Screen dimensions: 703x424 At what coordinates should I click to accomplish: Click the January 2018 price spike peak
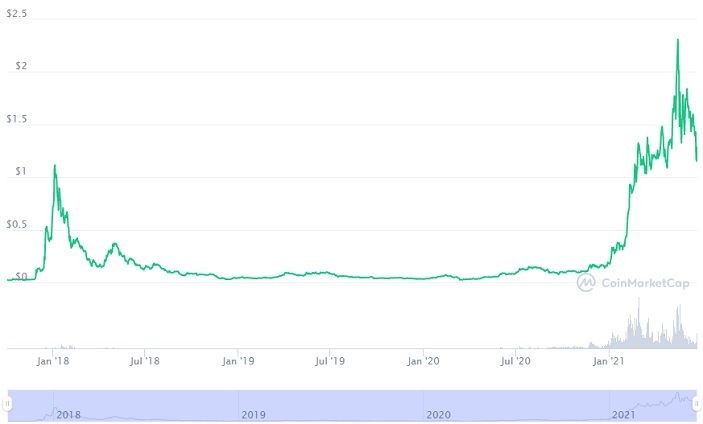coord(54,166)
